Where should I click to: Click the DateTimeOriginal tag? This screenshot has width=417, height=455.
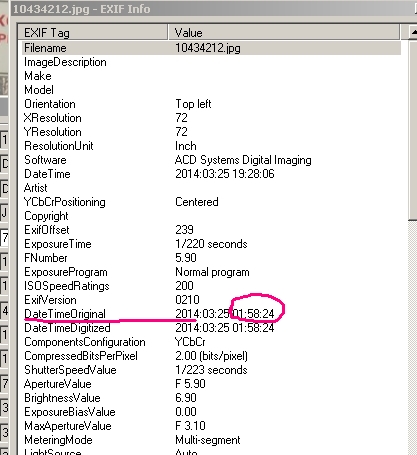[65, 314]
